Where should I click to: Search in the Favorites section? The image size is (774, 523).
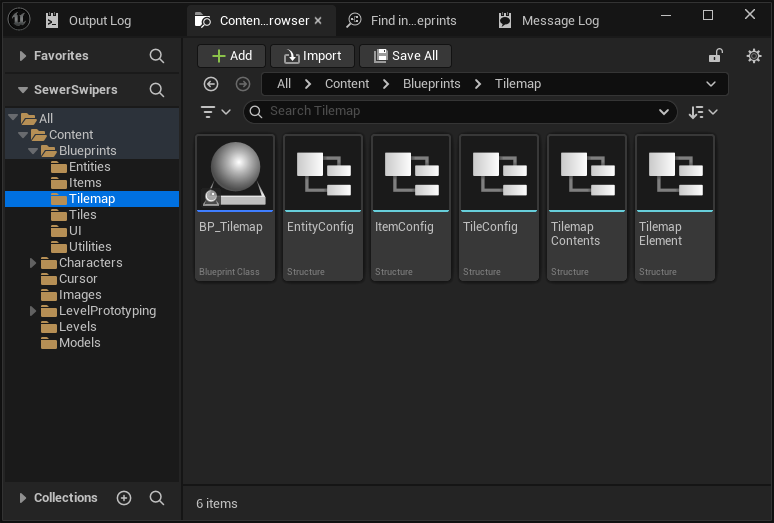tap(157, 56)
